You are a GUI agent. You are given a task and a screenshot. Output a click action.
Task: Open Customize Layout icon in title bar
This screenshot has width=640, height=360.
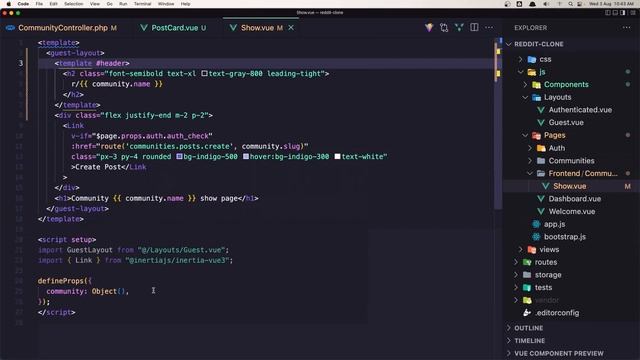tap(633, 13)
